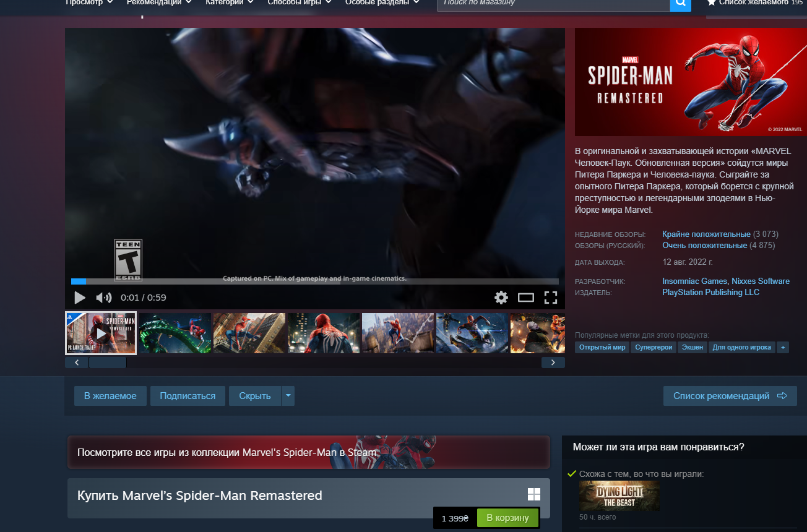Viewport: 807px width, 532px height.
Task: Click the Открытый мир tag
Action: click(x=603, y=348)
